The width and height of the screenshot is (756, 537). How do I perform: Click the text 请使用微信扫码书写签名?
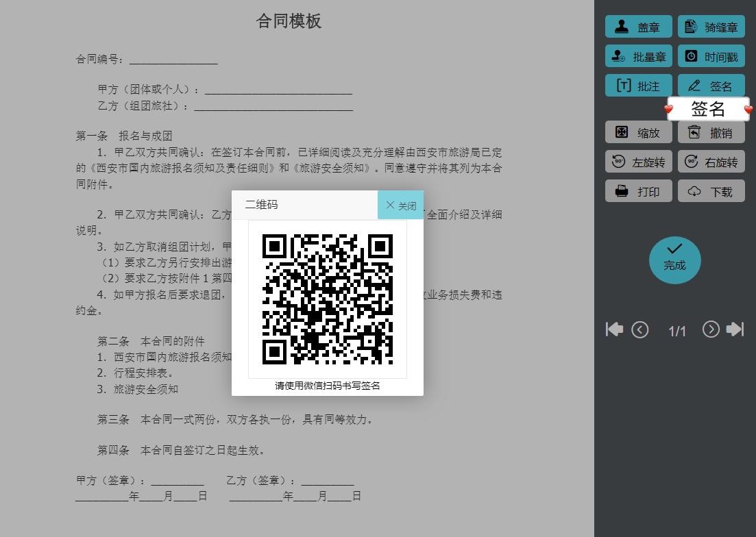tap(328, 386)
